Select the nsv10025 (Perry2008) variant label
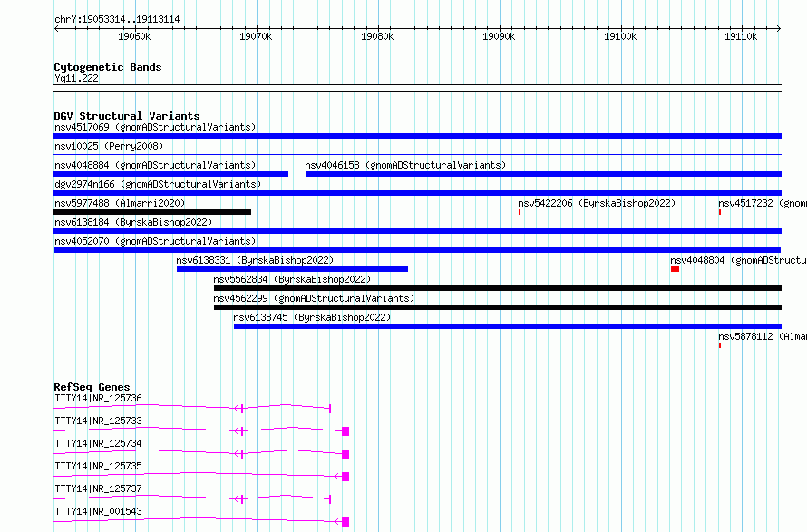This screenshot has width=807, height=532. click(109, 146)
